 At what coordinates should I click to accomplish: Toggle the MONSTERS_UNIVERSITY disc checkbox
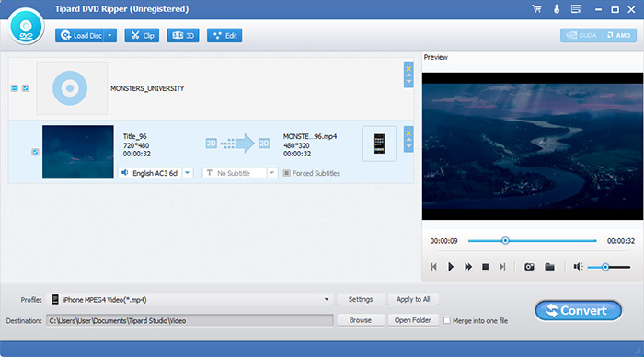point(26,88)
